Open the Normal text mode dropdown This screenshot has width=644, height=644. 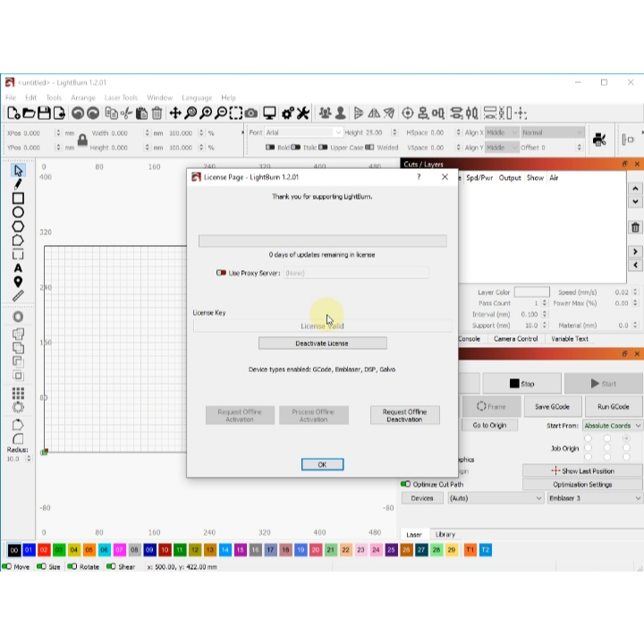pos(553,132)
